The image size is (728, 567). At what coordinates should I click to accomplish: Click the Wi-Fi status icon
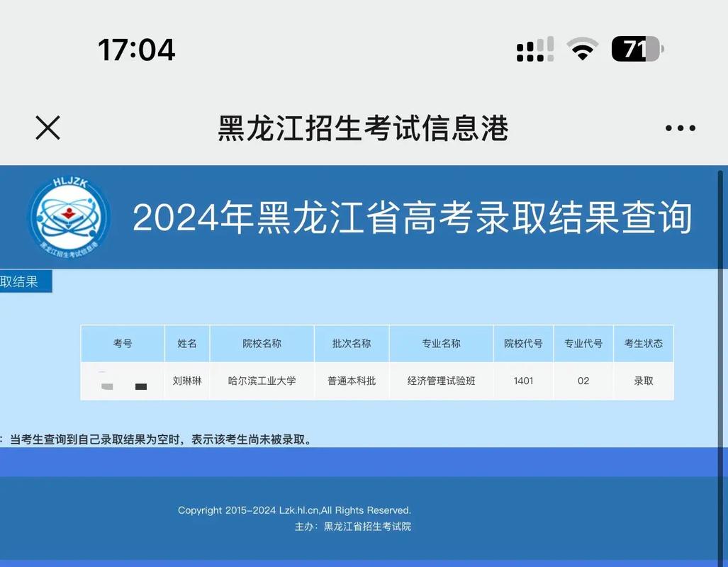click(582, 48)
